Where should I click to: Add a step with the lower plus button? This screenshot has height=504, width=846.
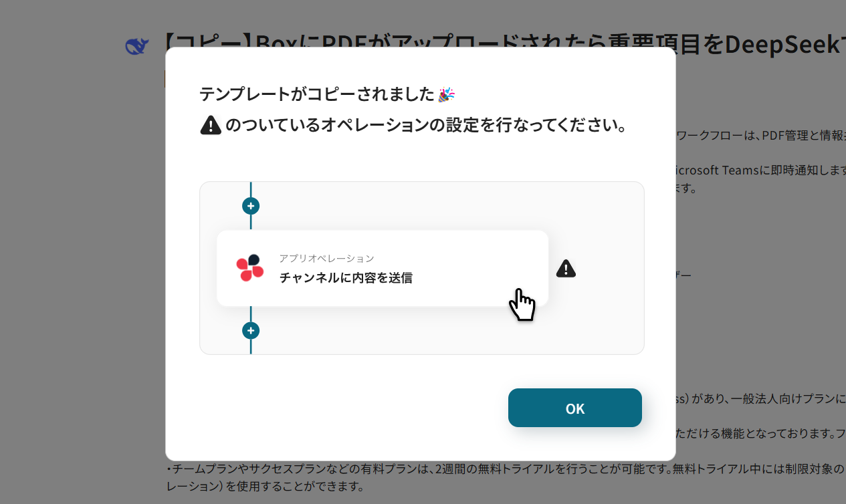click(251, 330)
